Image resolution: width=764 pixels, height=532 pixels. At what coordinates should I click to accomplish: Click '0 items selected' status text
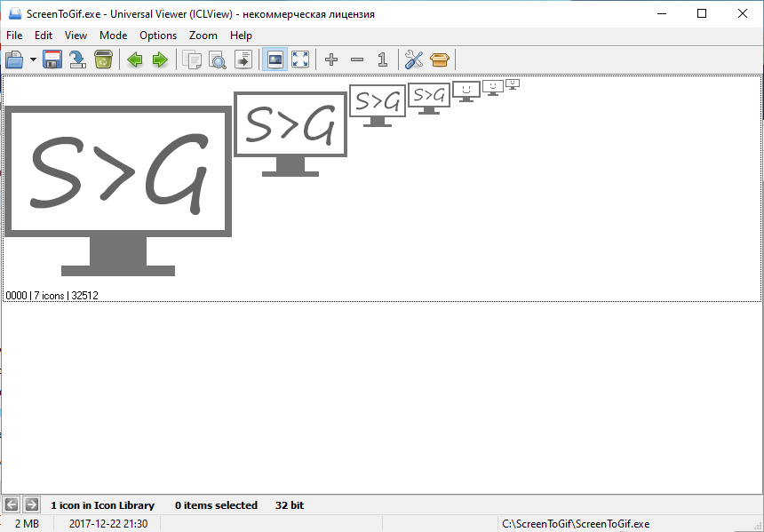pos(216,505)
